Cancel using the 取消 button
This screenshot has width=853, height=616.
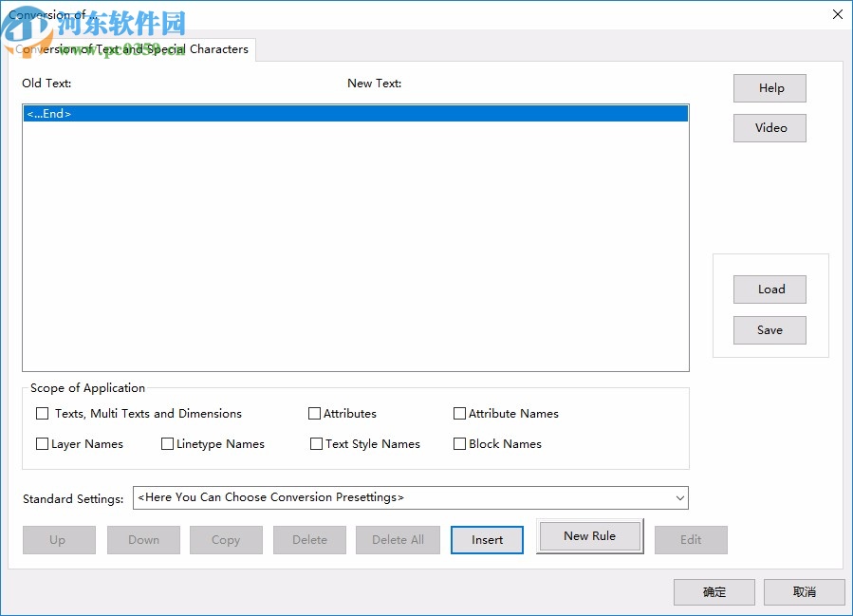tap(804, 591)
